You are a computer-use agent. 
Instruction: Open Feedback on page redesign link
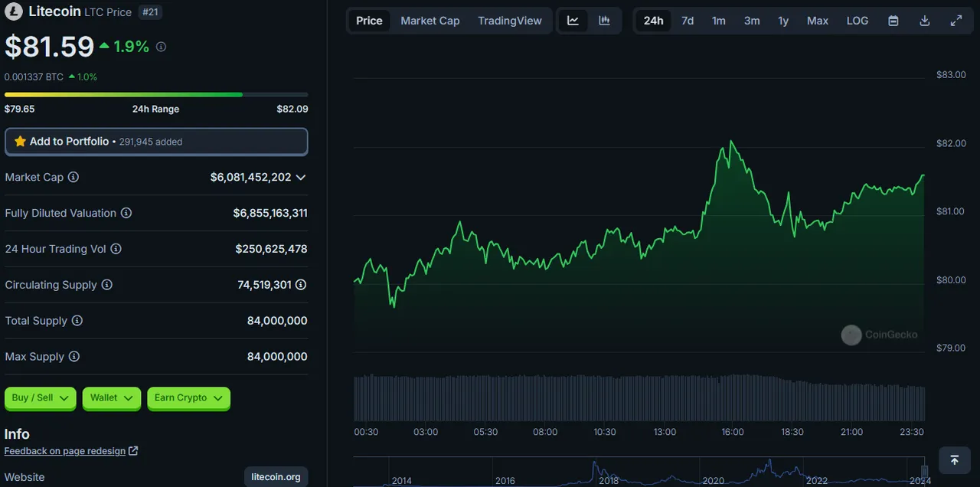pos(65,451)
